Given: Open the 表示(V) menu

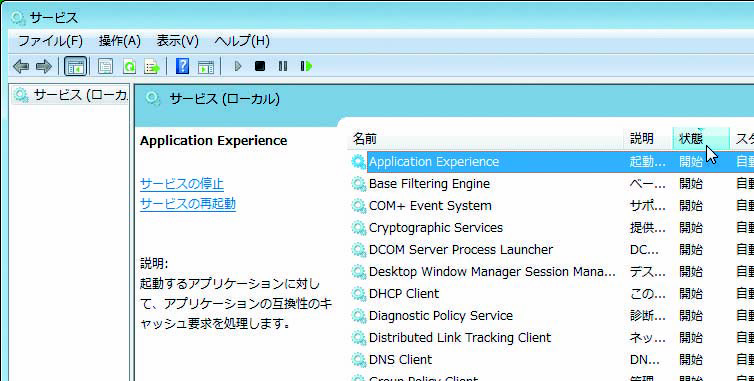Looking at the screenshot, I should click(x=177, y=41).
